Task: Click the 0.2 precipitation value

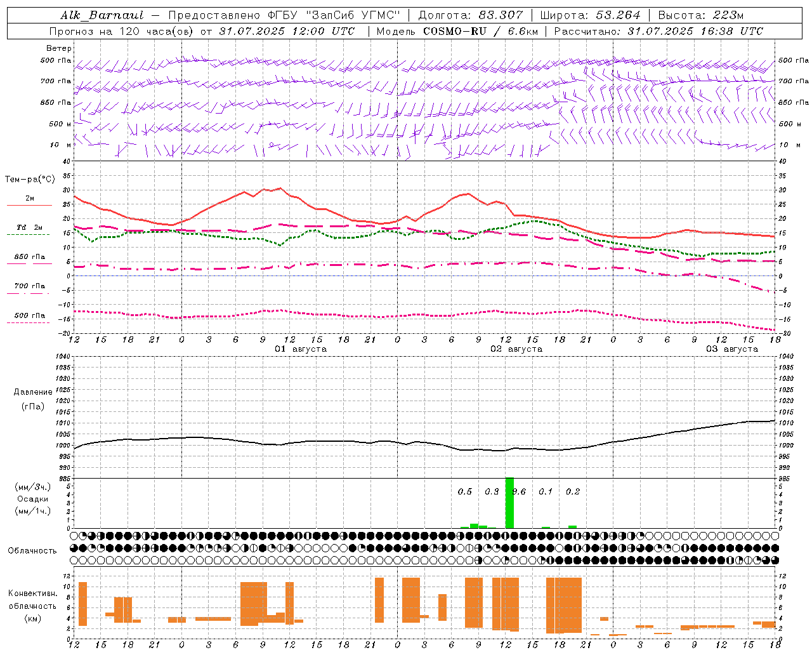Action: [573, 491]
